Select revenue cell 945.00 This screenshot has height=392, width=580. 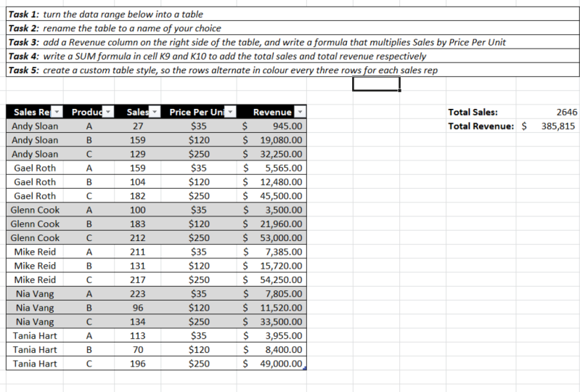click(271, 126)
